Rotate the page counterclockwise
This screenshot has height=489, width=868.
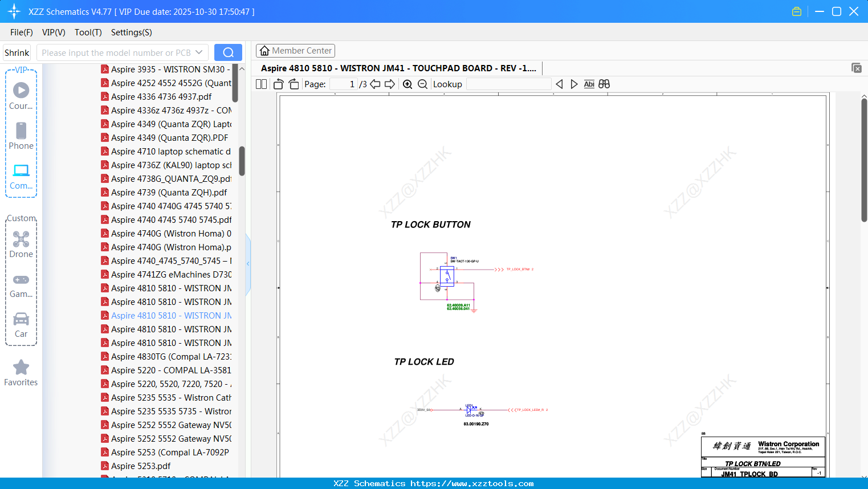279,84
